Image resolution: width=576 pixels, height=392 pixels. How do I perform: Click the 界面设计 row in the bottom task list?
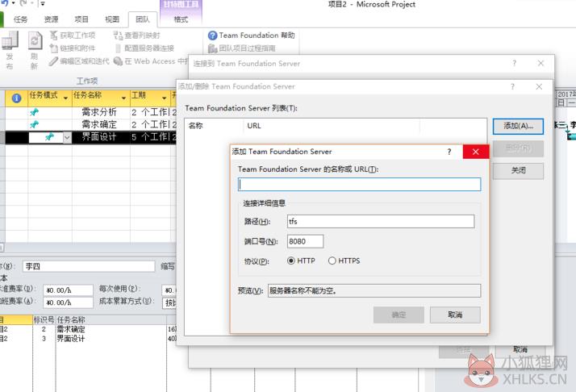[x=88, y=338]
